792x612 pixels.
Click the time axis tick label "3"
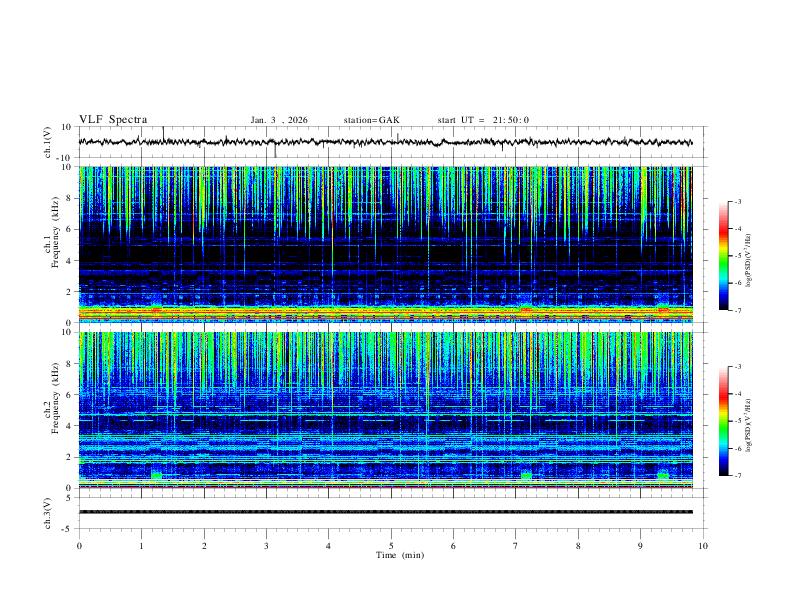[x=266, y=546]
